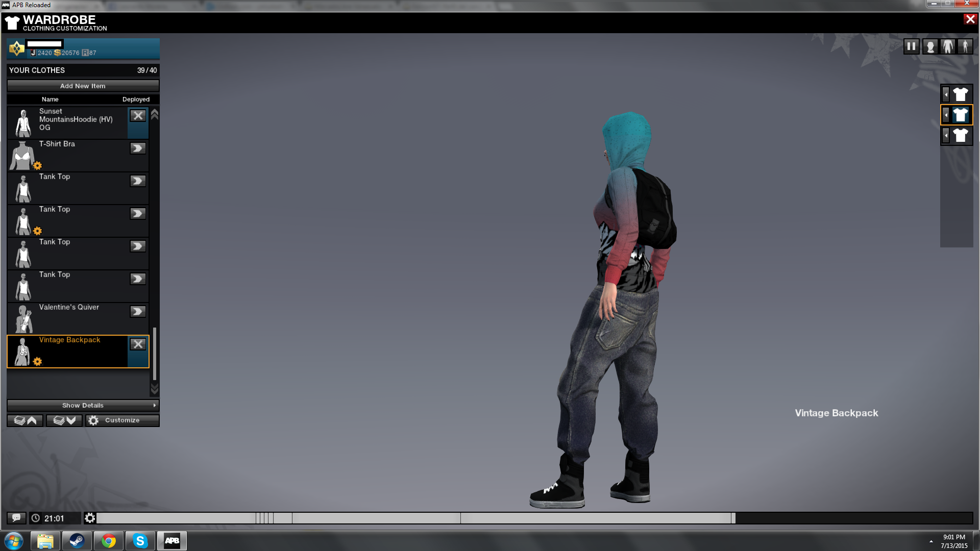The height and width of the screenshot is (551, 980).
Task: Deploy the T-Shirt Bra item
Action: pos(138,148)
